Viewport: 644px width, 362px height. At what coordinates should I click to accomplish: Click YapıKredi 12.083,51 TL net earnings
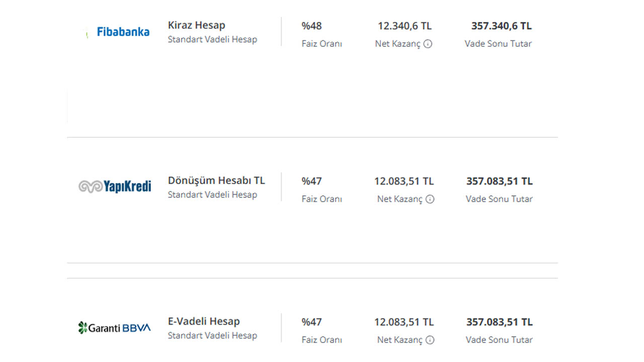(x=404, y=181)
